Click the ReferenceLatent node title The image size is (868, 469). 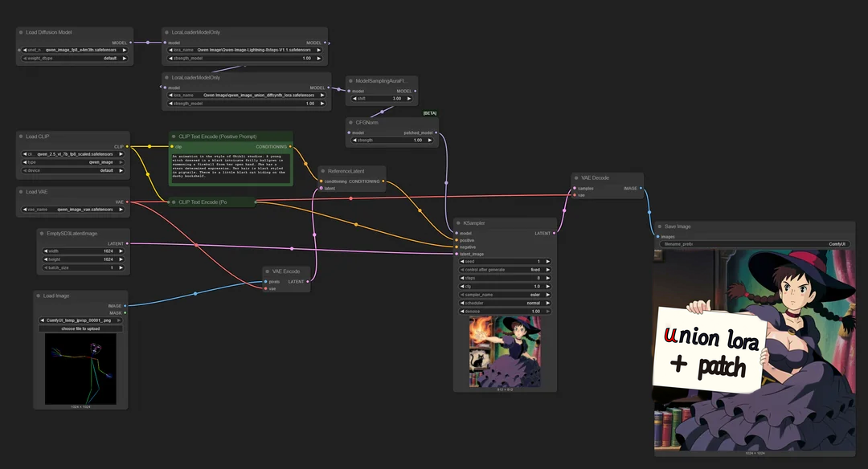coord(346,171)
